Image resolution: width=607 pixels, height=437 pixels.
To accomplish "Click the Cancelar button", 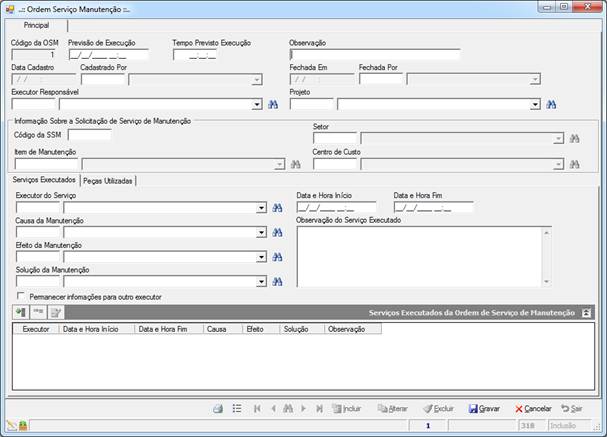I will coord(533,409).
